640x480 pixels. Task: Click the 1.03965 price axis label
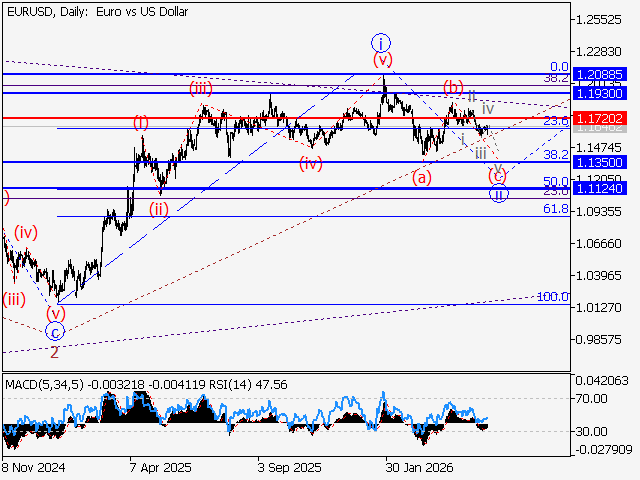coord(598,276)
